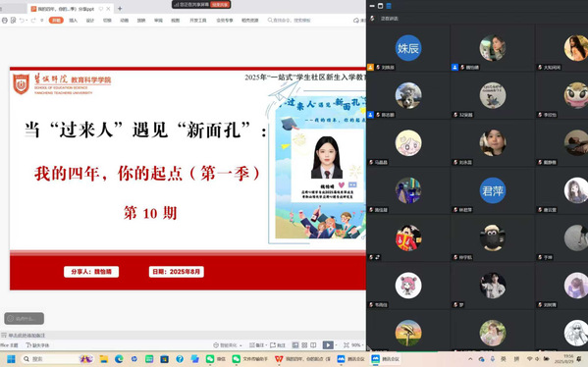This screenshot has width=588, height=367.
Task: Click the fit-to-window zoom icon
Action: tap(347, 344)
